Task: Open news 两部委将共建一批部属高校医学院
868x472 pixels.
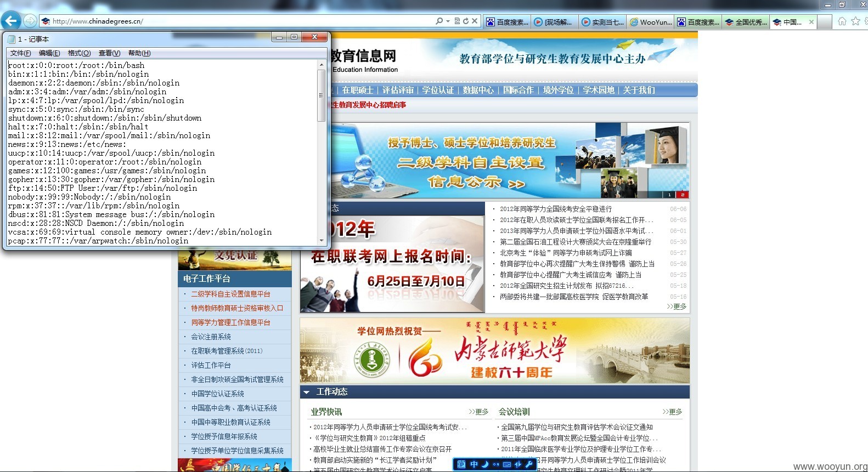Action: coord(574,297)
